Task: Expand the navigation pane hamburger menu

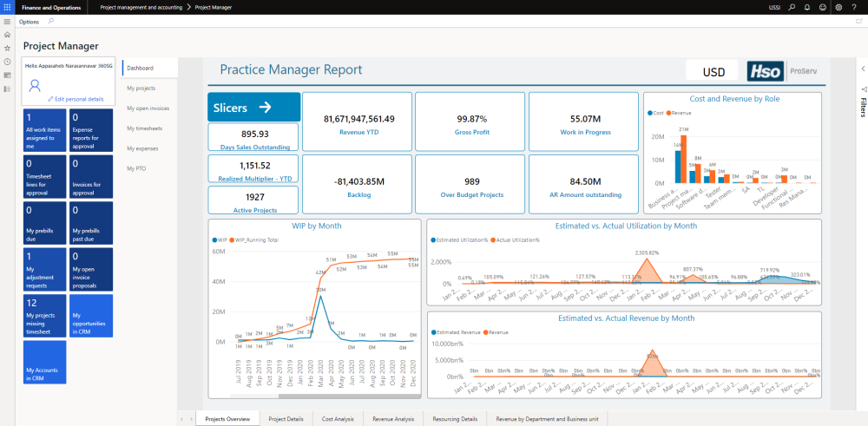Action: pyautogui.click(x=7, y=22)
